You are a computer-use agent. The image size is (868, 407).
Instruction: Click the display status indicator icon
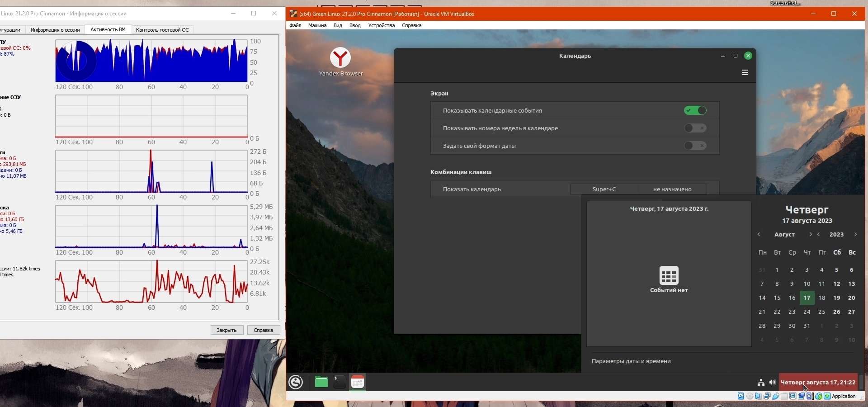[793, 396]
